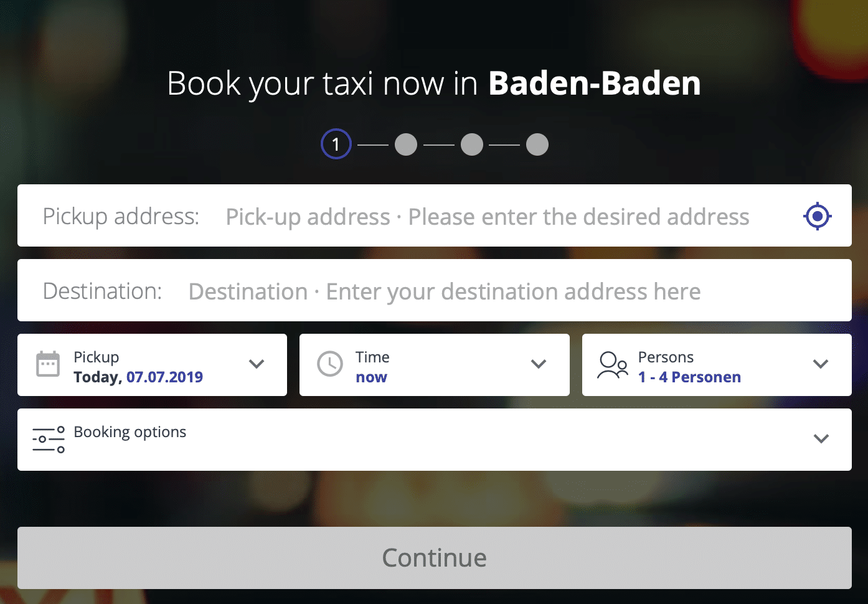This screenshot has height=604, width=868.
Task: Open the Time dropdown chevron
Action: [x=539, y=364]
